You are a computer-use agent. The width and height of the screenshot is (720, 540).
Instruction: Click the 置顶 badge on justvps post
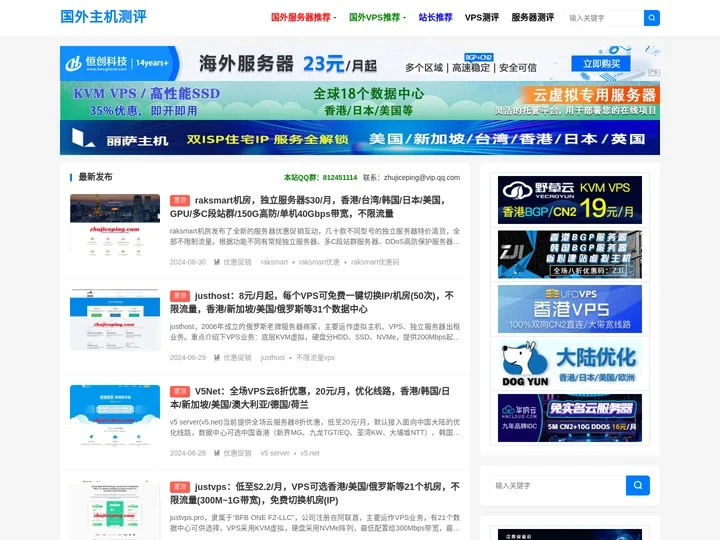pyautogui.click(x=180, y=487)
